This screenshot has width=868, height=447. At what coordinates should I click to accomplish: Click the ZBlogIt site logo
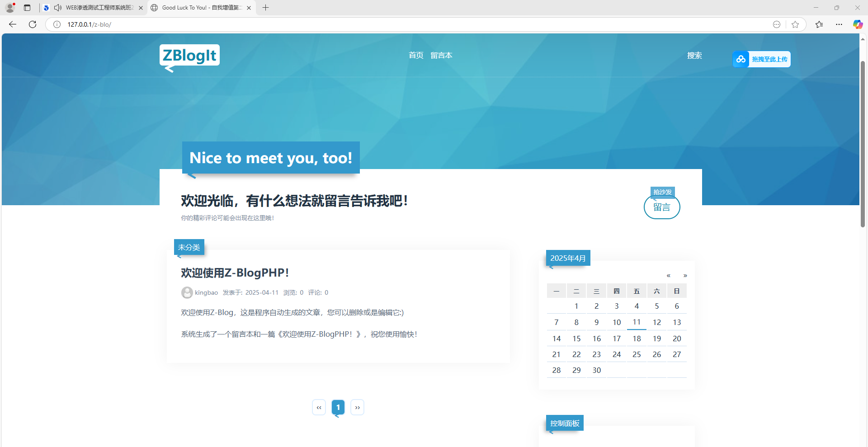(x=189, y=56)
